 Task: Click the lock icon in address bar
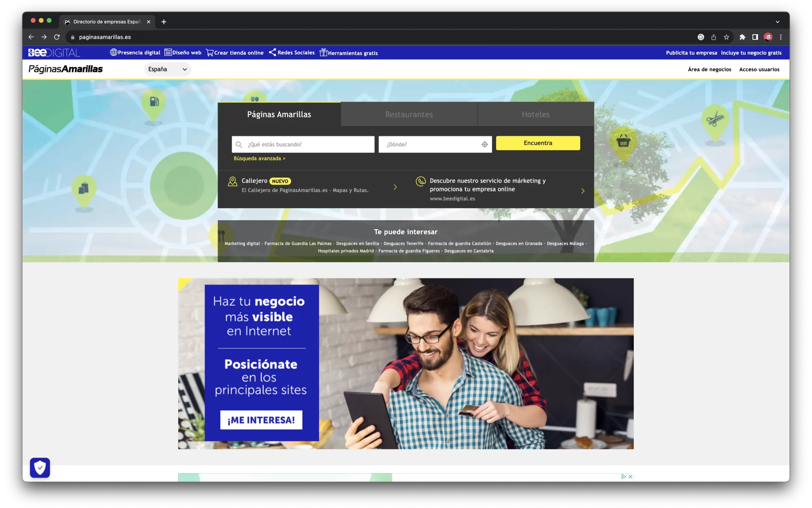tap(73, 37)
